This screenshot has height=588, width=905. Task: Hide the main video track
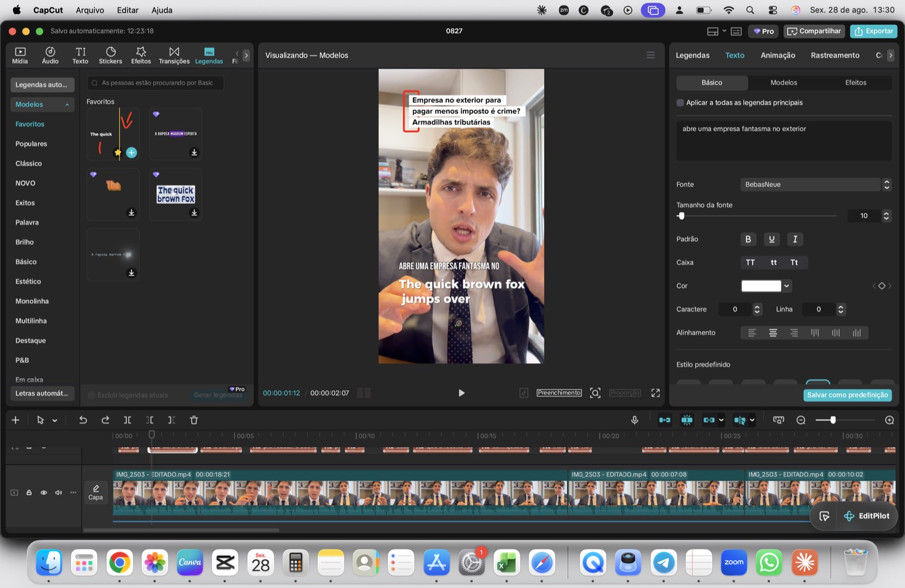44,492
